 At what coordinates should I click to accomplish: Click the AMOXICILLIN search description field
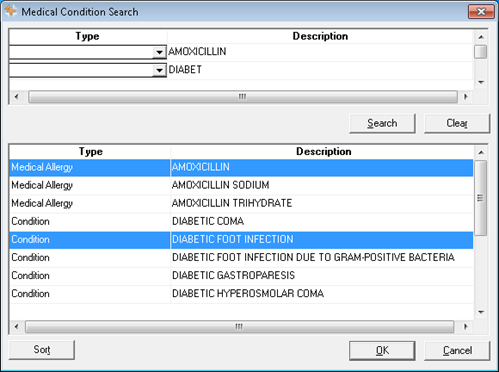pos(320,52)
